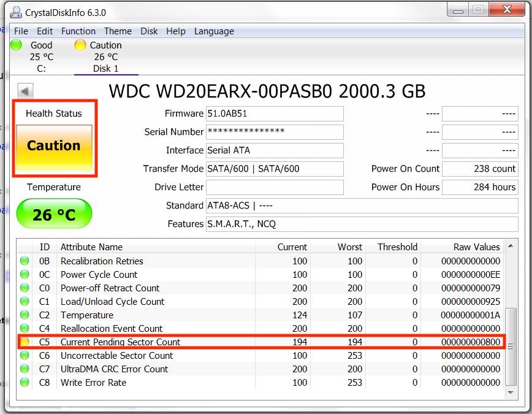The height and width of the screenshot is (414, 532).
Task: Click the Firmware field showing 51.0AB51
Action: (274, 113)
